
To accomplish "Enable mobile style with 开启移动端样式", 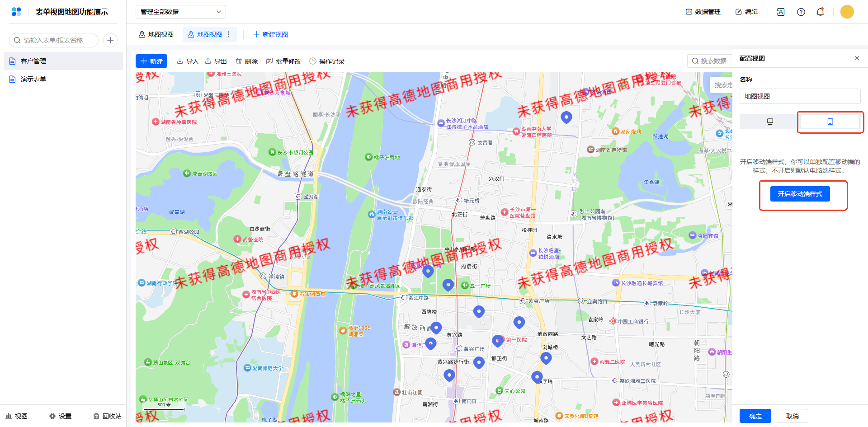I will pyautogui.click(x=800, y=194).
